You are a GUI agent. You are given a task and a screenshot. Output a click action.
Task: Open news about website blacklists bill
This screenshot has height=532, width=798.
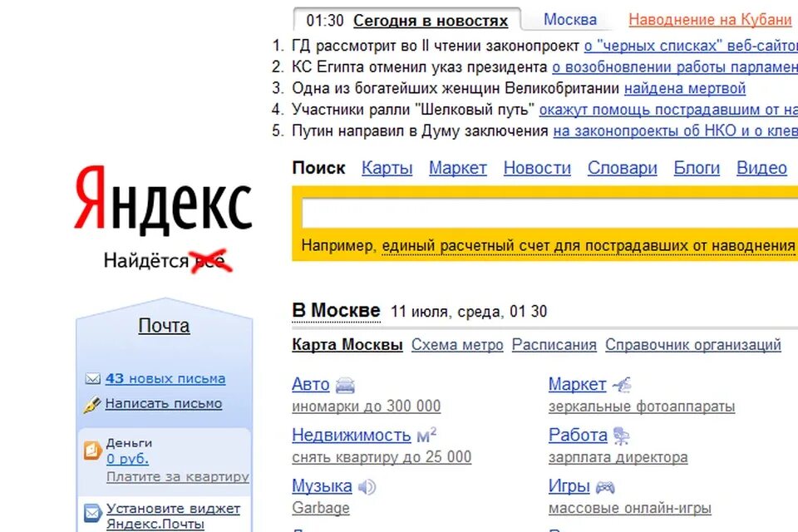(x=691, y=46)
